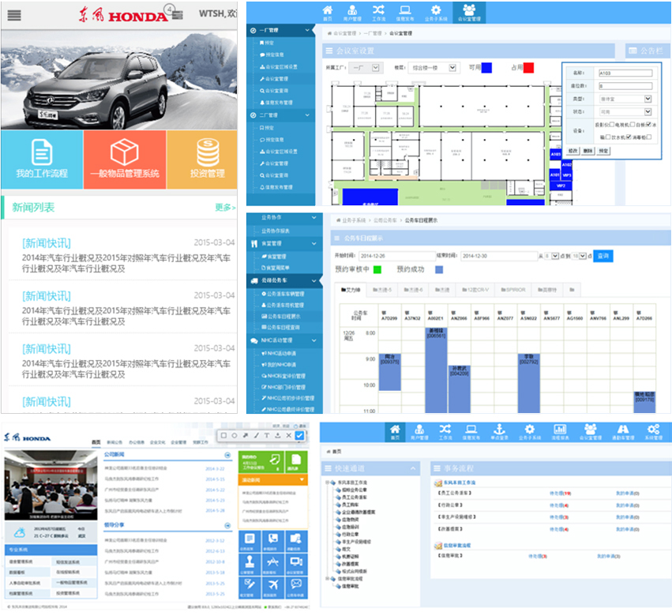Check the 投影仪 equipment checkbox

click(612, 124)
